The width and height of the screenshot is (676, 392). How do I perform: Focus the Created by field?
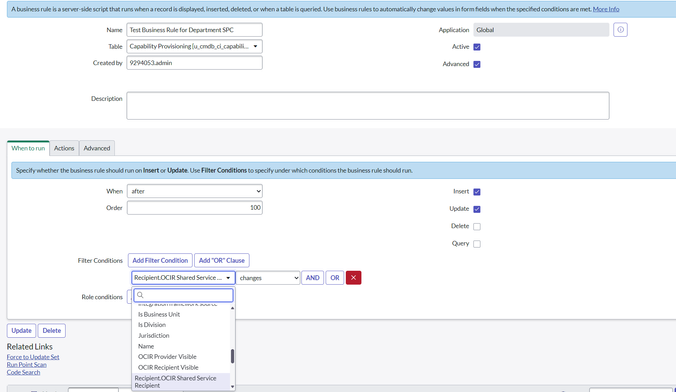(x=194, y=63)
